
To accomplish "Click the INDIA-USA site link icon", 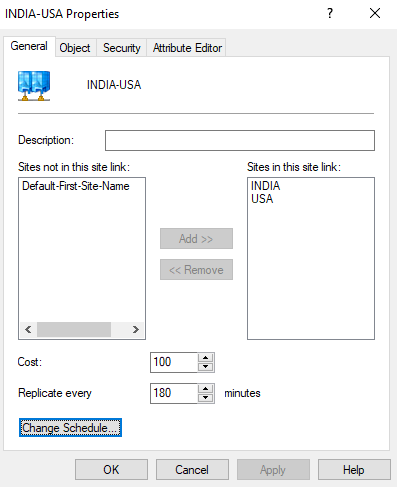I will [34, 86].
